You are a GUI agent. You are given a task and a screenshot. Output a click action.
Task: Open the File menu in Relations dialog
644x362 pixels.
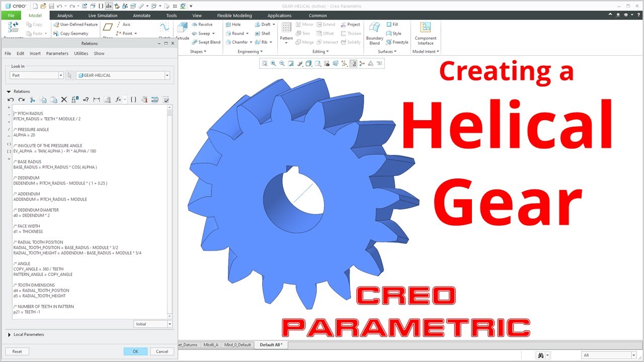8,53
